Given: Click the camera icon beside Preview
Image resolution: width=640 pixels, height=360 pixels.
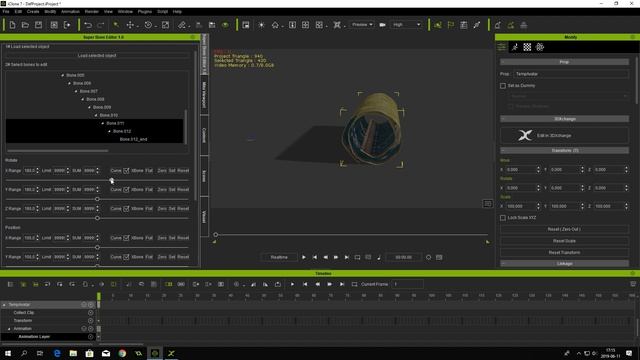Looking at the screenshot, I should pos(382,25).
